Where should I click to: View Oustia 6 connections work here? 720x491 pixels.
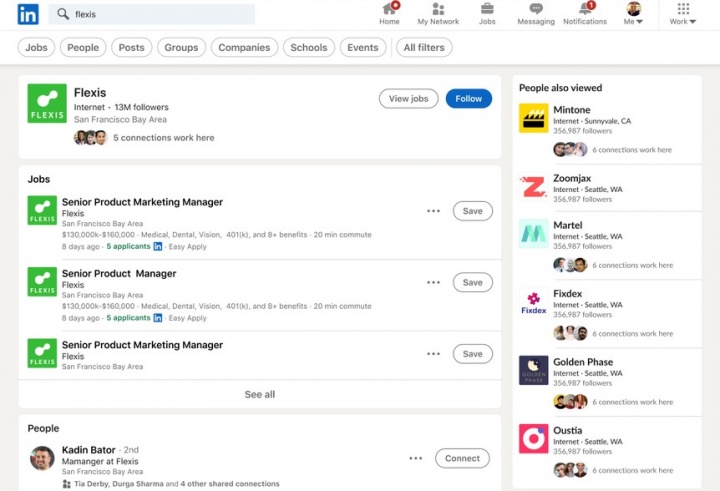[632, 471]
